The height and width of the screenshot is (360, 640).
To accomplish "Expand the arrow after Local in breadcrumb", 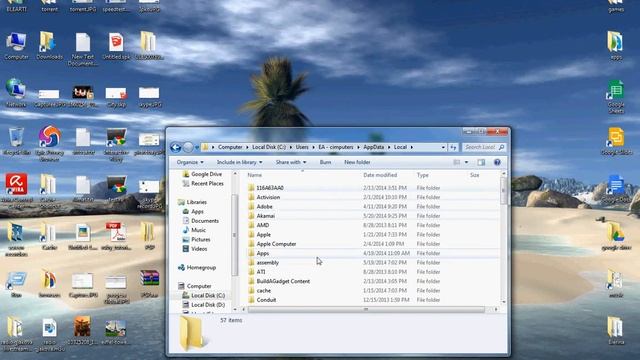I will [x=411, y=147].
